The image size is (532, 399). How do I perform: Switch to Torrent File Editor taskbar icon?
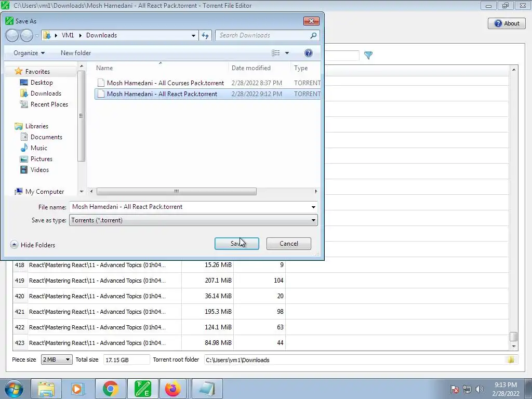coord(143,389)
